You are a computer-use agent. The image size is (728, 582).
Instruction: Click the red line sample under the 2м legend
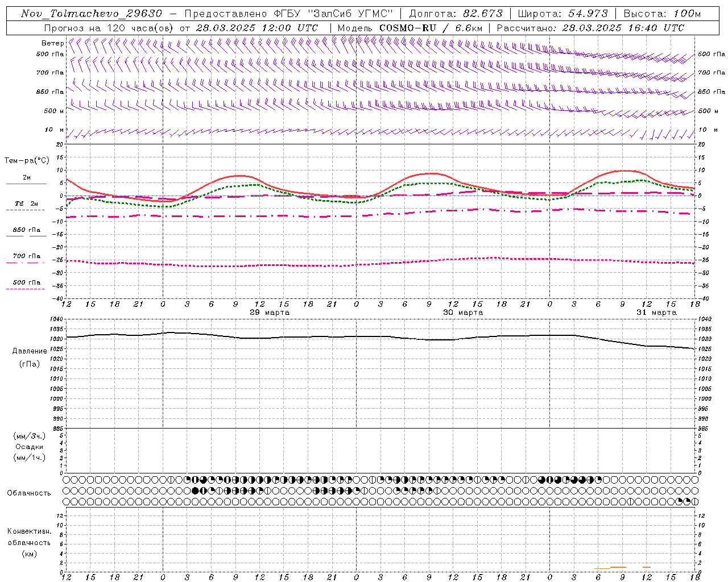click(26, 184)
